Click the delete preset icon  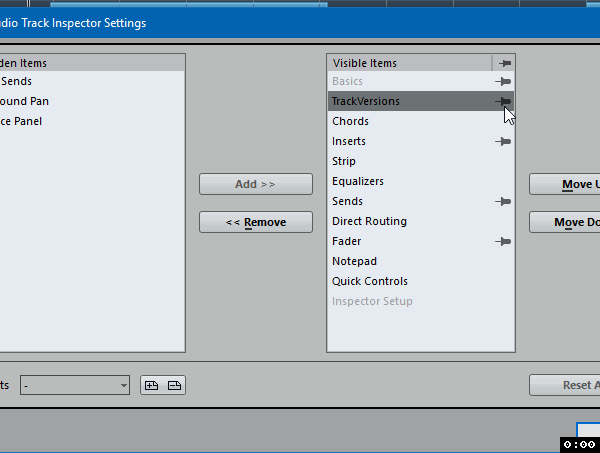pyautogui.click(x=174, y=385)
